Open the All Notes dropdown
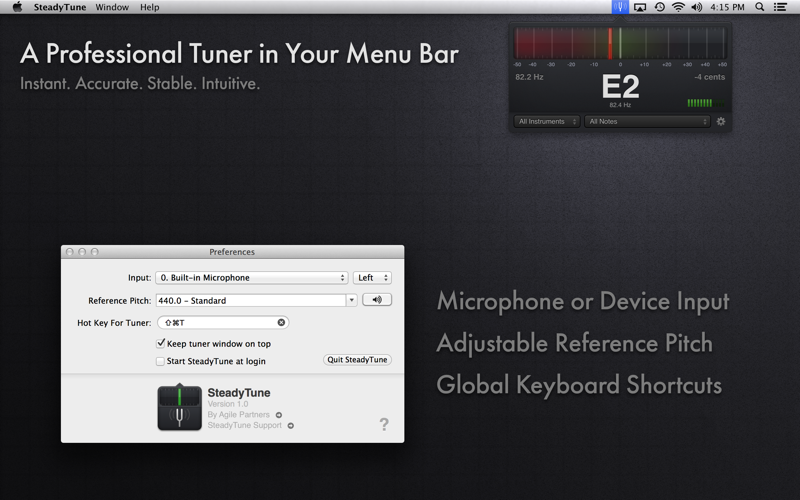800x500 pixels. 647,121
